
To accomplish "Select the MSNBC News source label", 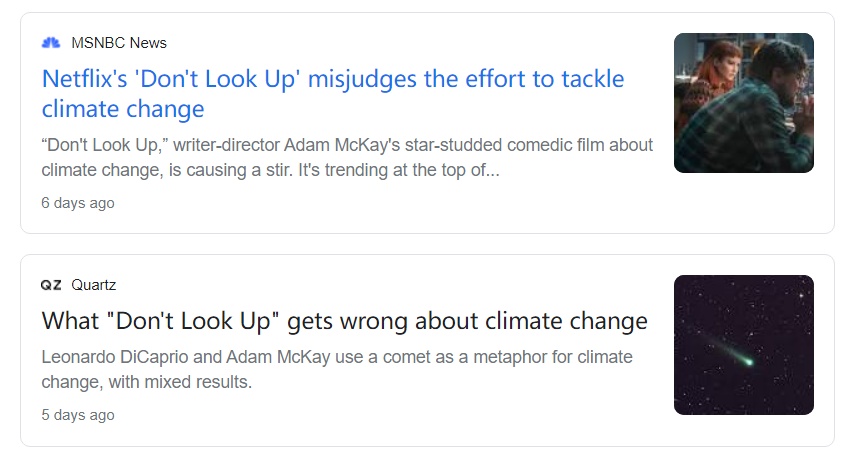I will pos(119,43).
